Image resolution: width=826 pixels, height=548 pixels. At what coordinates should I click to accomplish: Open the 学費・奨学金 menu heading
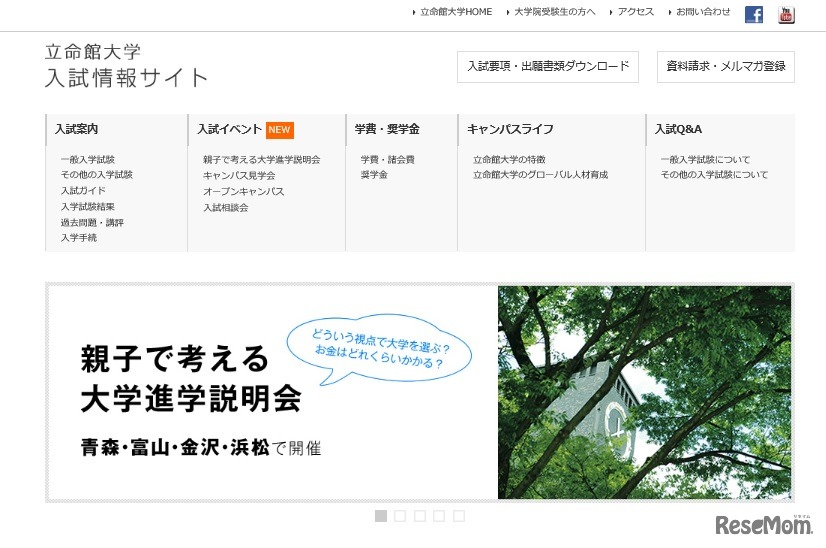click(x=387, y=129)
